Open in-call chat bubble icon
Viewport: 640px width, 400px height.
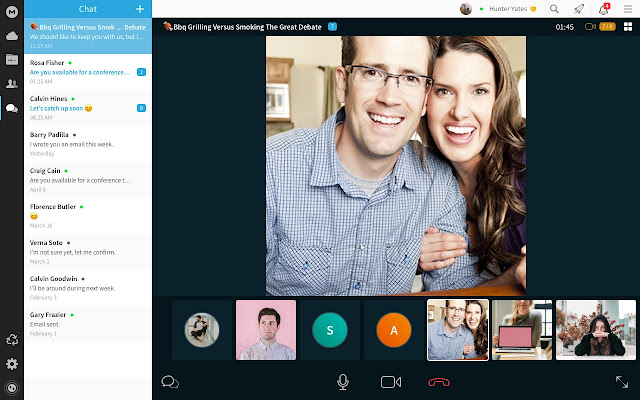[170, 382]
